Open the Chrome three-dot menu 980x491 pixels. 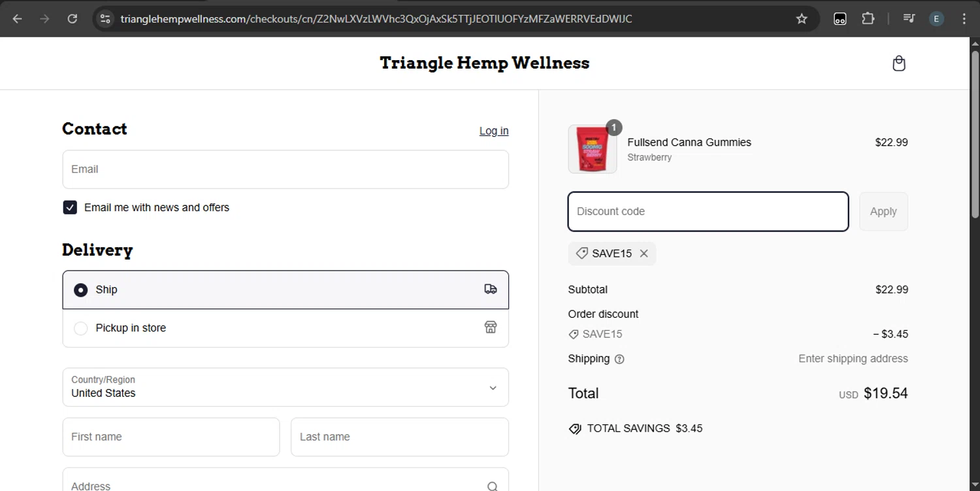pos(964,19)
